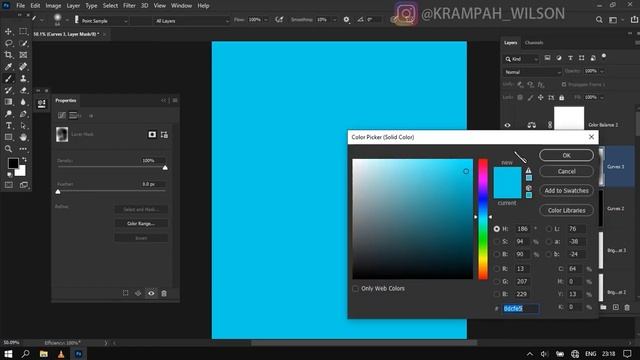Screen dimensions: 640x360
Task: Open Properties panel menu icon
Action: (x=175, y=100)
